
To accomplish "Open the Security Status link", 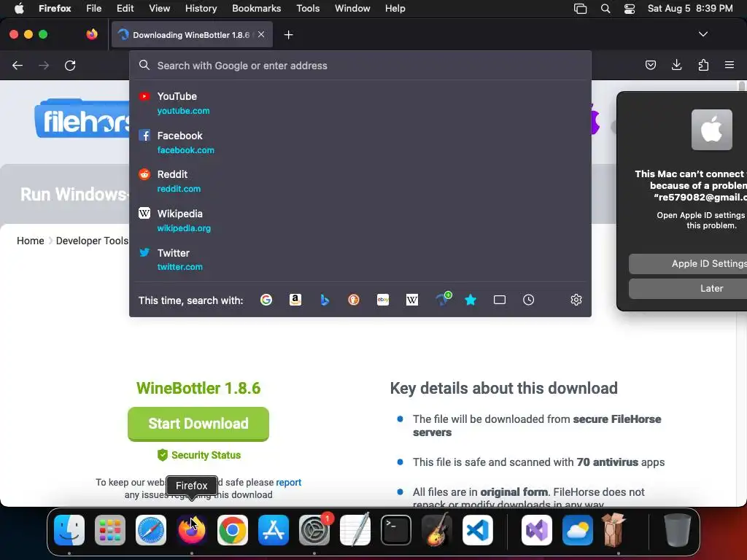I will [199, 455].
